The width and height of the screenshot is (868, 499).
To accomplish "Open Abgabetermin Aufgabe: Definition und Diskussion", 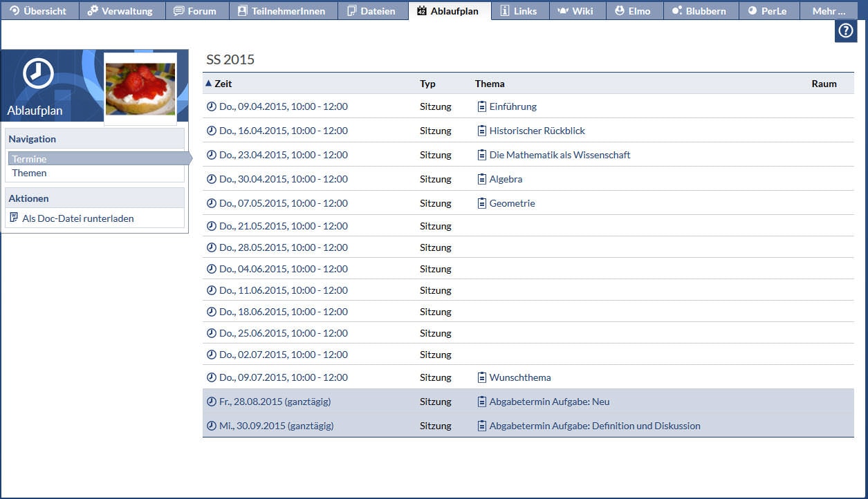I will point(594,426).
